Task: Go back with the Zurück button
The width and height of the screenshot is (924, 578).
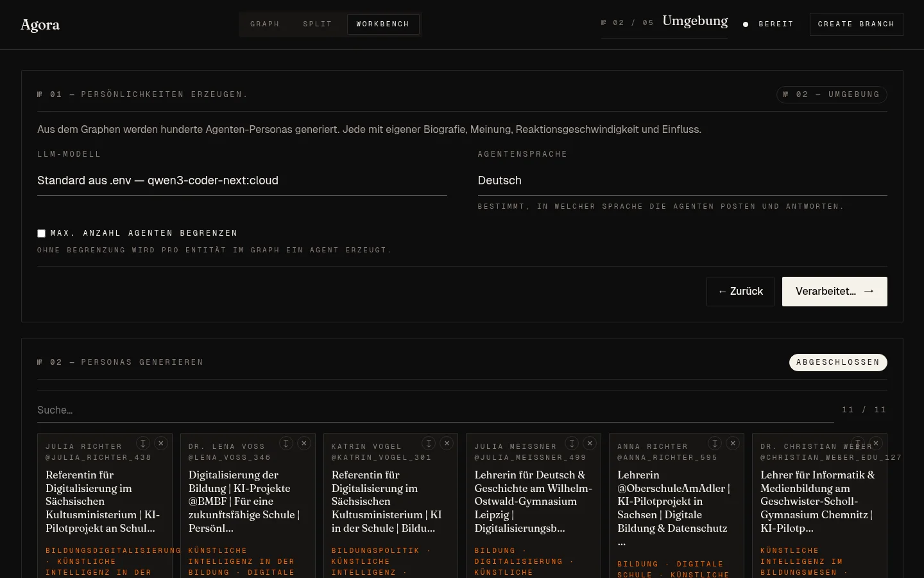Action: (740, 292)
